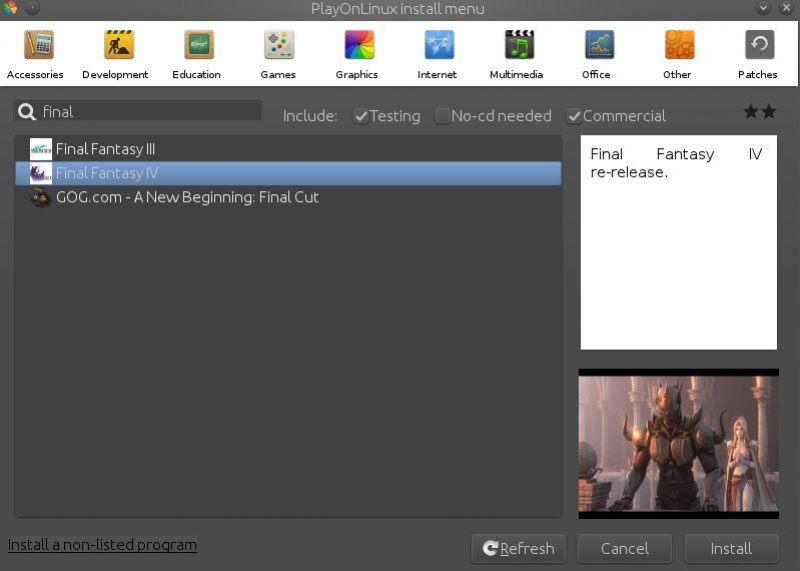Enable the No-cd needed checkbox
This screenshot has width=800, height=571.
coord(442,116)
